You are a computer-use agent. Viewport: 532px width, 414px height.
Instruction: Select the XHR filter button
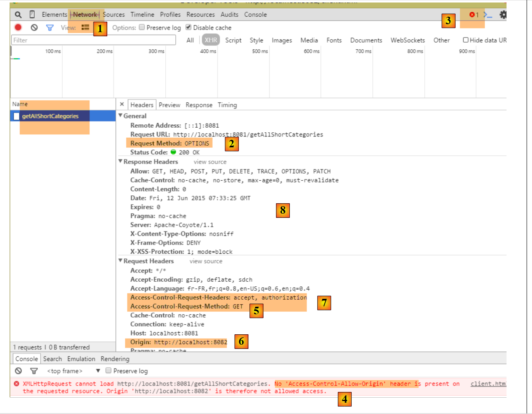pyautogui.click(x=211, y=40)
